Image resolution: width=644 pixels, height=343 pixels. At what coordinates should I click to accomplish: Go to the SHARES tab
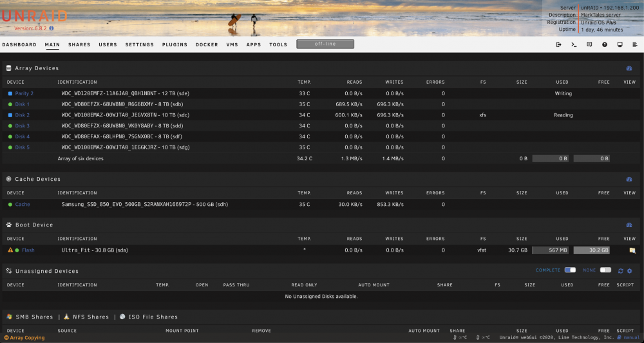[79, 44]
